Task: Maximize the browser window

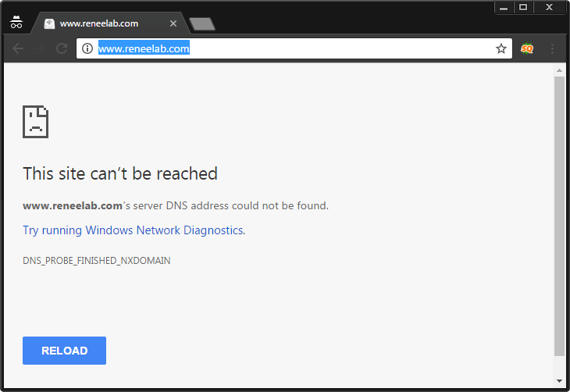Action: 523,7
